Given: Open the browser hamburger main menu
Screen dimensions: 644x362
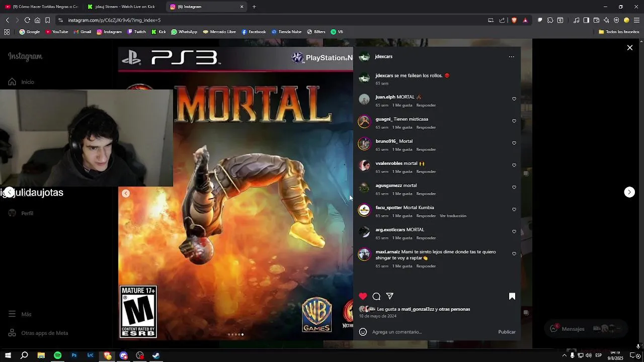Looking at the screenshot, I should (636, 20).
